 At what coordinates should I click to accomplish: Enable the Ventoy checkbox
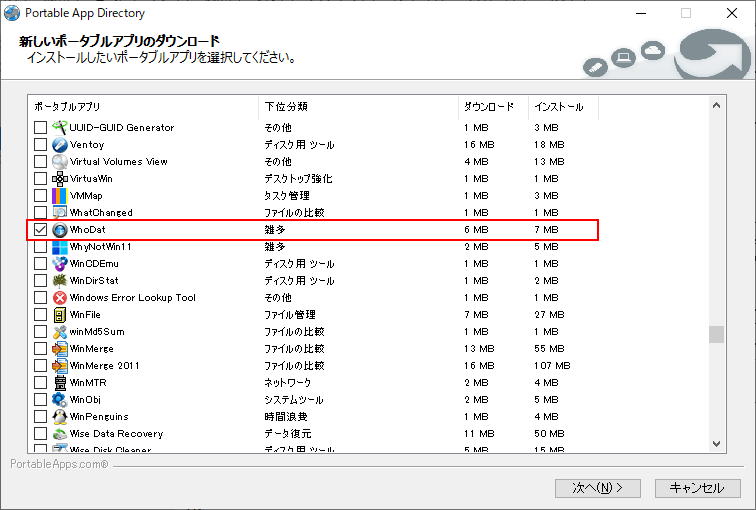(40, 145)
